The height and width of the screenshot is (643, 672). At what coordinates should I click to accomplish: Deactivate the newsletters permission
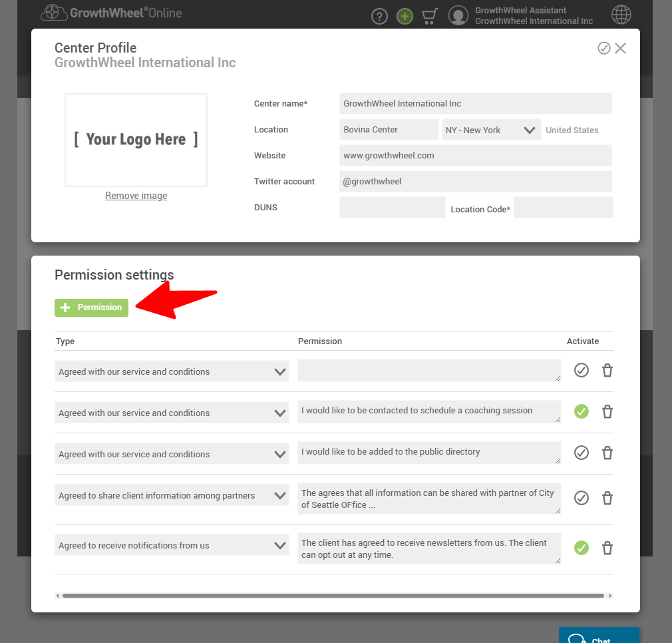click(581, 548)
